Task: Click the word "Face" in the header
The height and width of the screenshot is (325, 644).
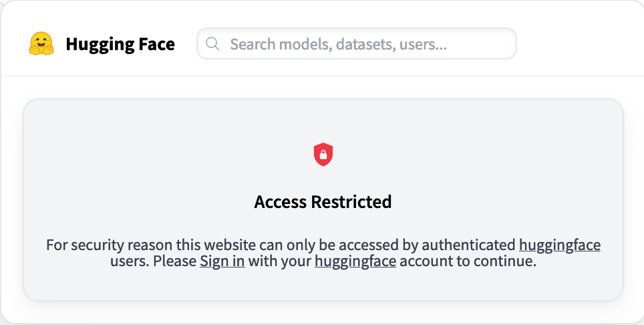Action: [x=158, y=45]
